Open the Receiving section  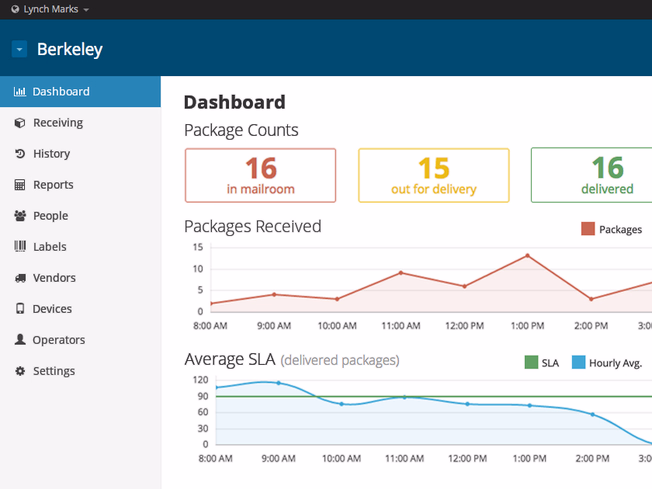click(x=58, y=123)
